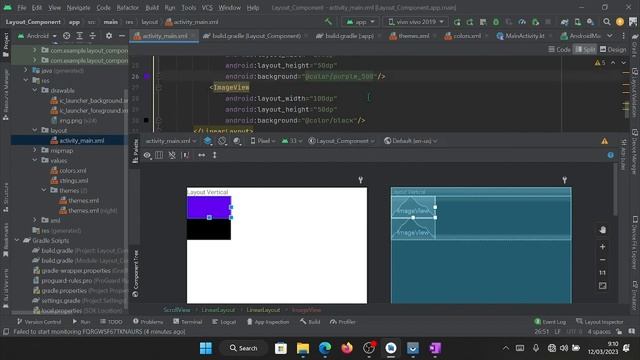
Task: Open the Build menu
Action: click(x=152, y=7)
